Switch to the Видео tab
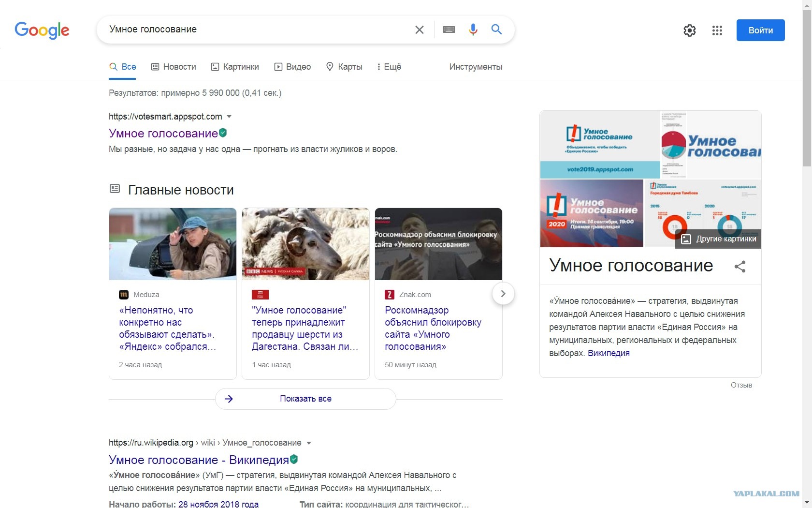 [x=292, y=67]
